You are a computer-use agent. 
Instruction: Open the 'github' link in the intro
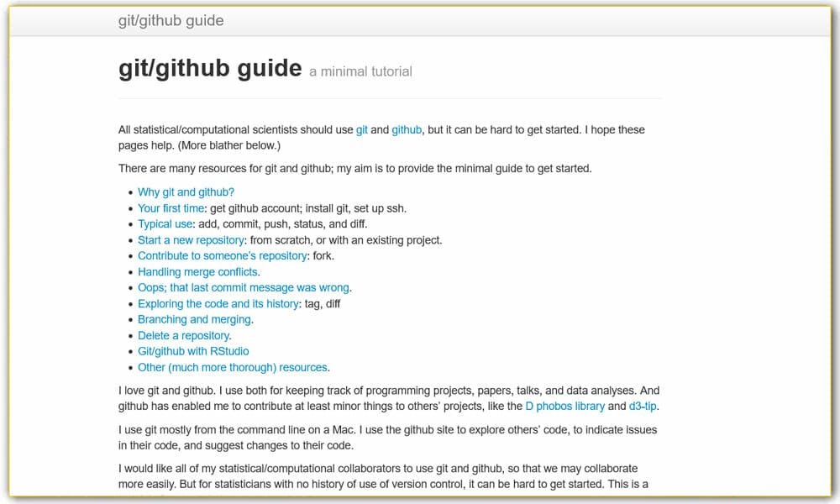pyautogui.click(x=407, y=130)
